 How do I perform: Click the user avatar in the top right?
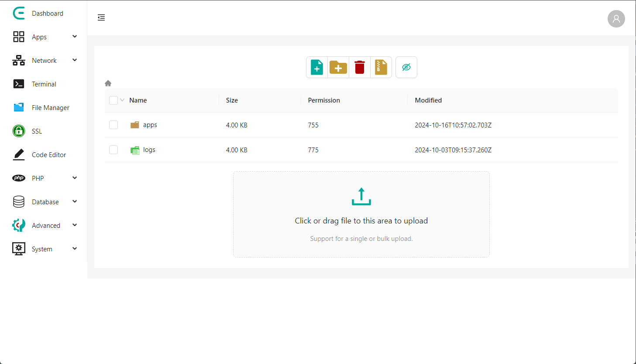pyautogui.click(x=616, y=19)
